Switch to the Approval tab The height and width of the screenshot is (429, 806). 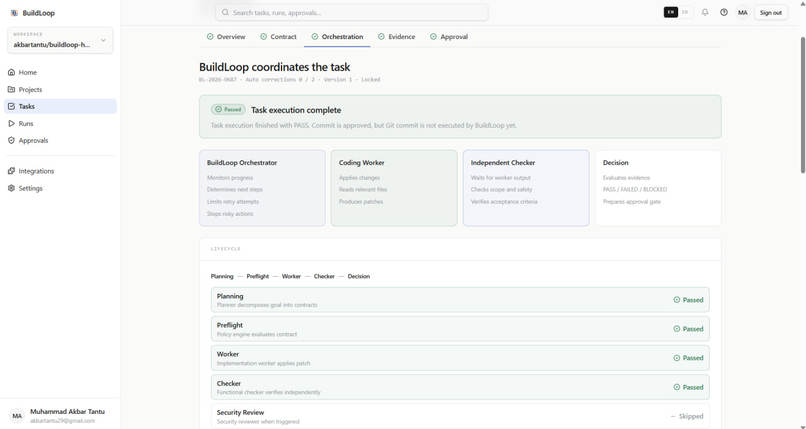(449, 36)
